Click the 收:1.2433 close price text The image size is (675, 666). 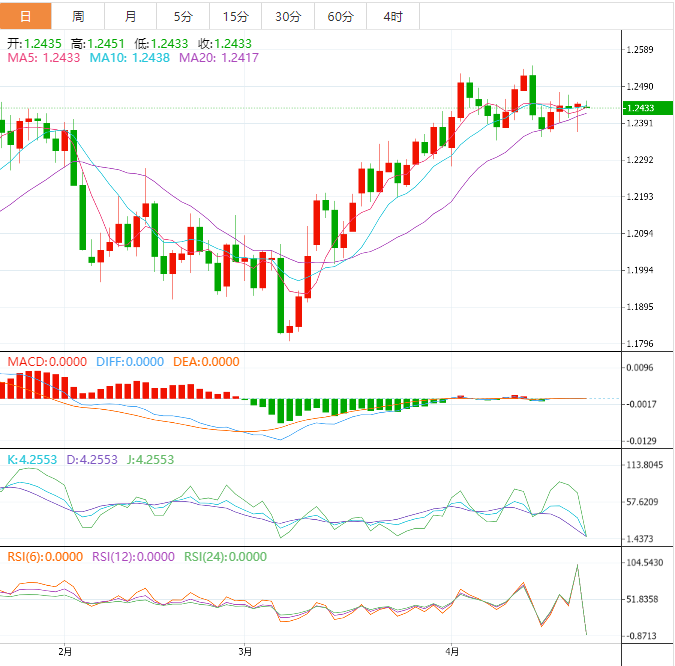click(225, 43)
